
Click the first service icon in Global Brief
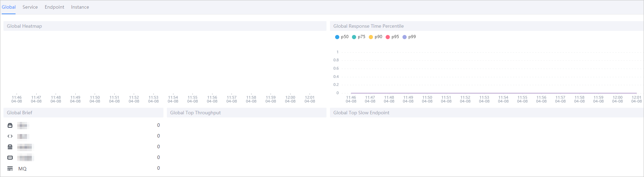pos(10,125)
